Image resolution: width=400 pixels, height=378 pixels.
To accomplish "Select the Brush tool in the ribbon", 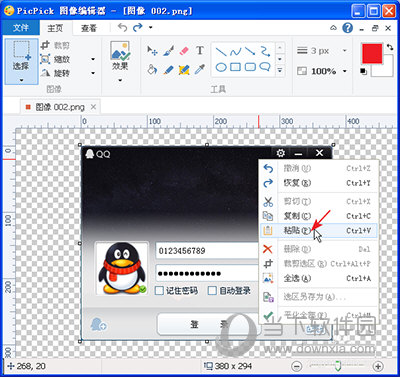I will 169,51.
